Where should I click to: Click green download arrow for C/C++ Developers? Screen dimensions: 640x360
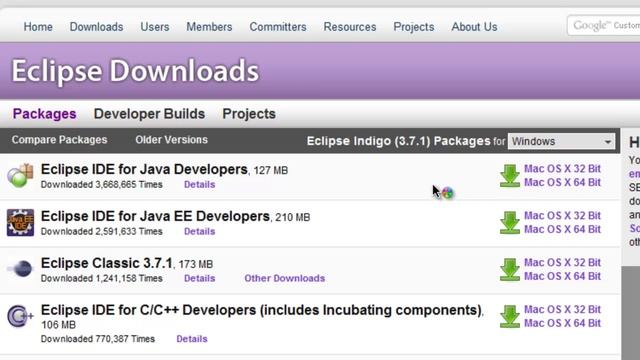click(x=509, y=317)
